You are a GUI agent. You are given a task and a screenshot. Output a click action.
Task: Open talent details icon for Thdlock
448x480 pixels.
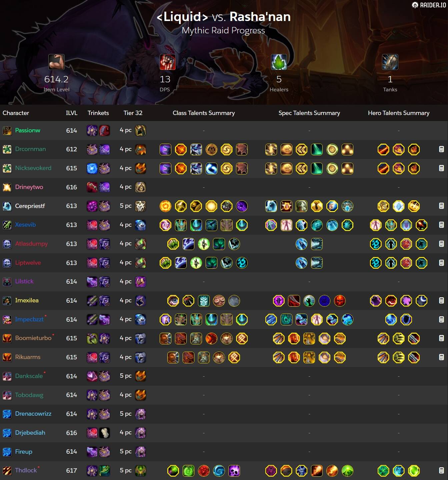[x=441, y=471]
